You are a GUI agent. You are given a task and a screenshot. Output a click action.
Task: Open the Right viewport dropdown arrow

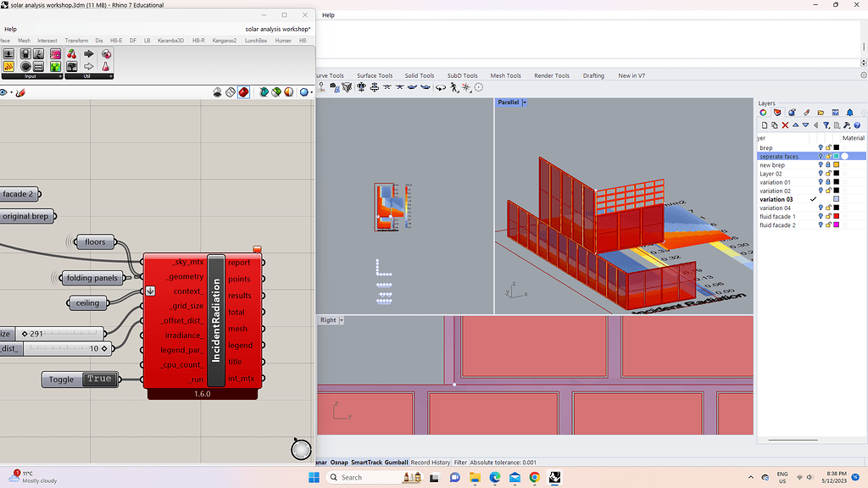(x=342, y=320)
